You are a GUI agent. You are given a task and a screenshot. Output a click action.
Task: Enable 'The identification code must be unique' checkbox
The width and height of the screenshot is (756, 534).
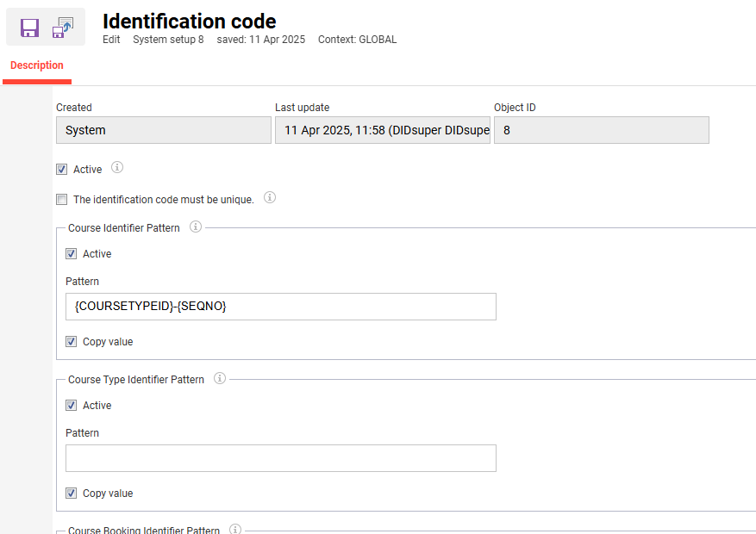coord(62,199)
